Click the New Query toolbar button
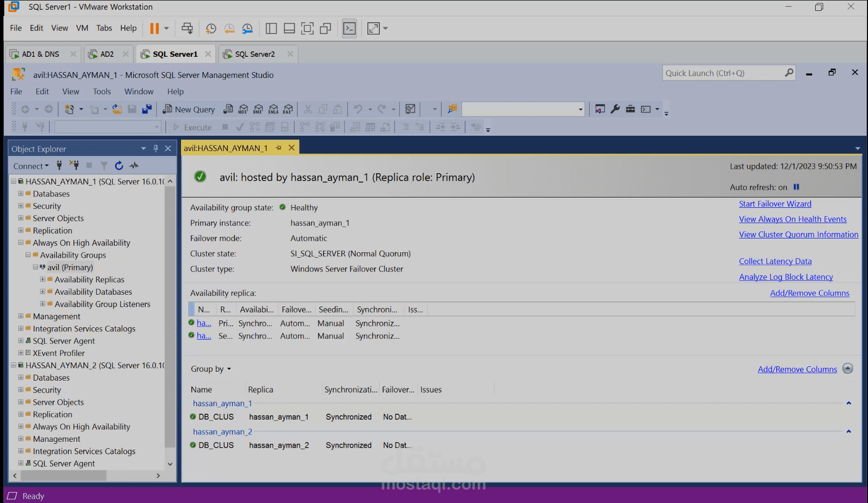Viewport: 868px width, 503px height. coord(189,110)
